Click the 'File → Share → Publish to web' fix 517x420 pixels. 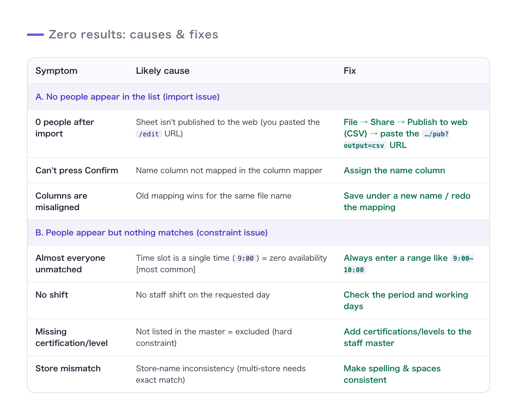click(405, 133)
